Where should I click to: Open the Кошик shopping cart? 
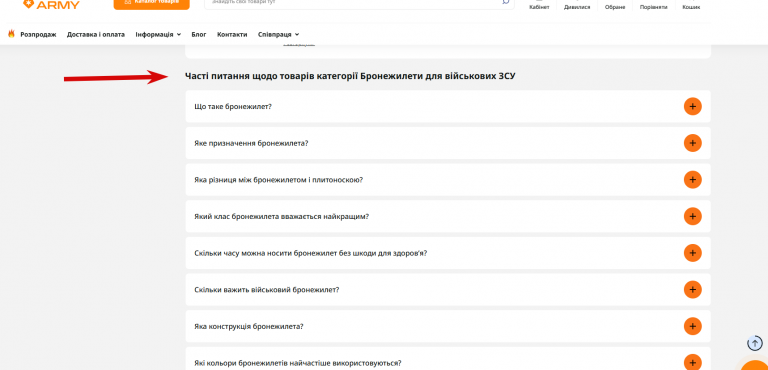pyautogui.click(x=691, y=6)
